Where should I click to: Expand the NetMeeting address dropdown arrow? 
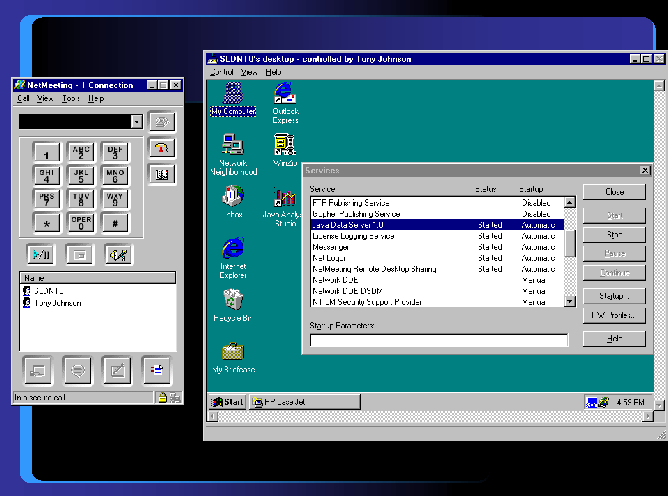[136, 121]
